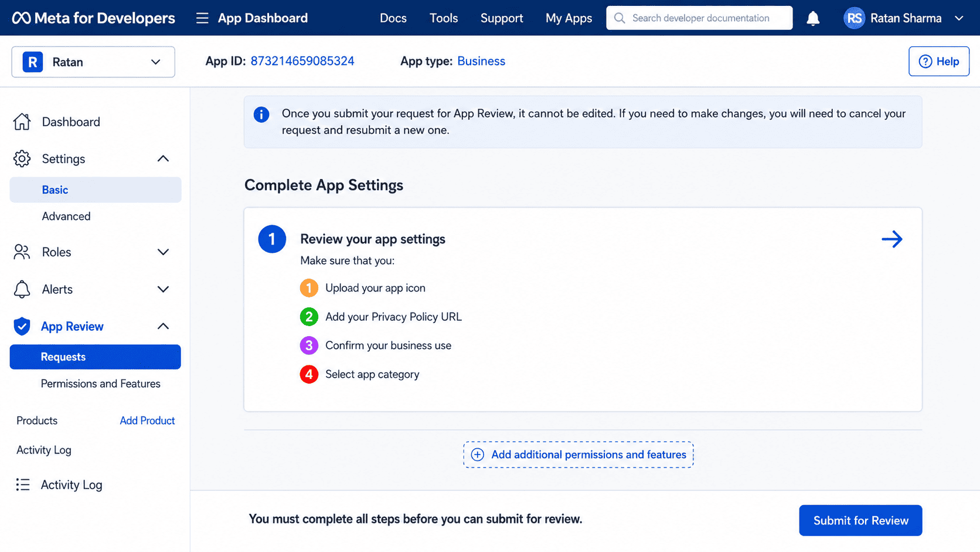Image resolution: width=980 pixels, height=552 pixels.
Task: Click the Roles people icon
Action: (x=22, y=252)
